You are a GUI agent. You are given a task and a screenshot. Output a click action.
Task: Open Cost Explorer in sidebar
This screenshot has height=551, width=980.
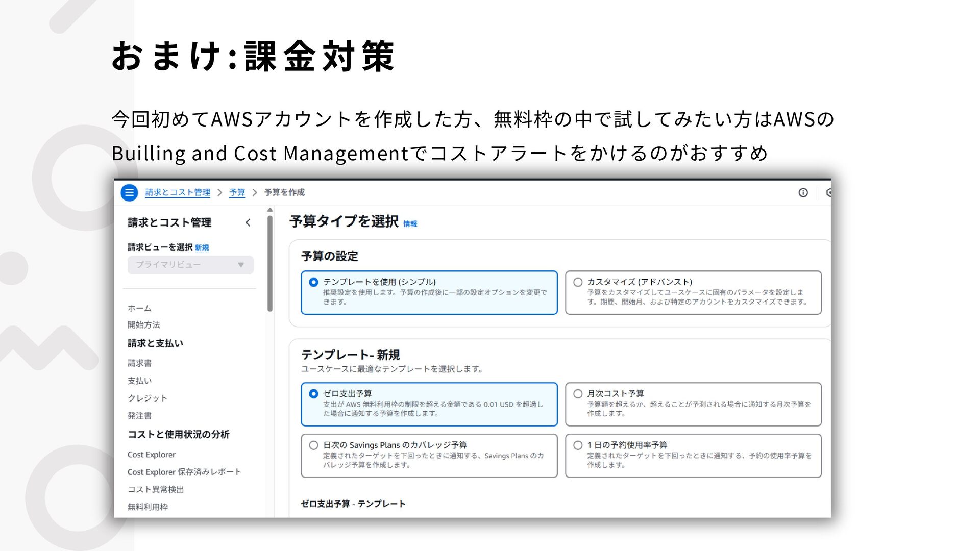click(152, 455)
